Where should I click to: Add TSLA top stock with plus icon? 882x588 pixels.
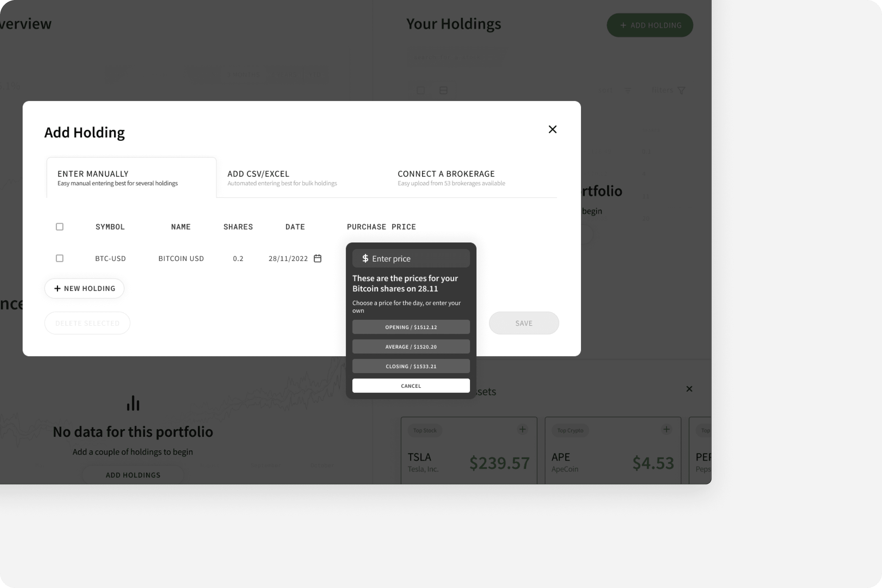coord(522,429)
